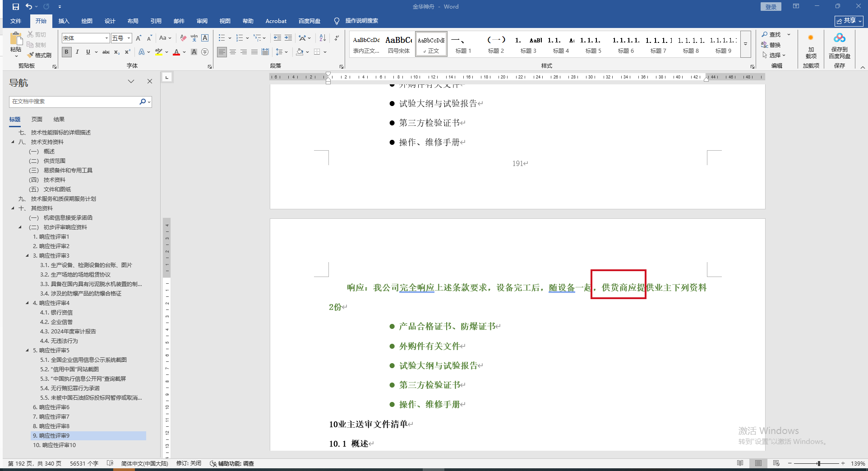This screenshot has width=868, height=471.
Task: Open Replace via 替换
Action: (771, 45)
